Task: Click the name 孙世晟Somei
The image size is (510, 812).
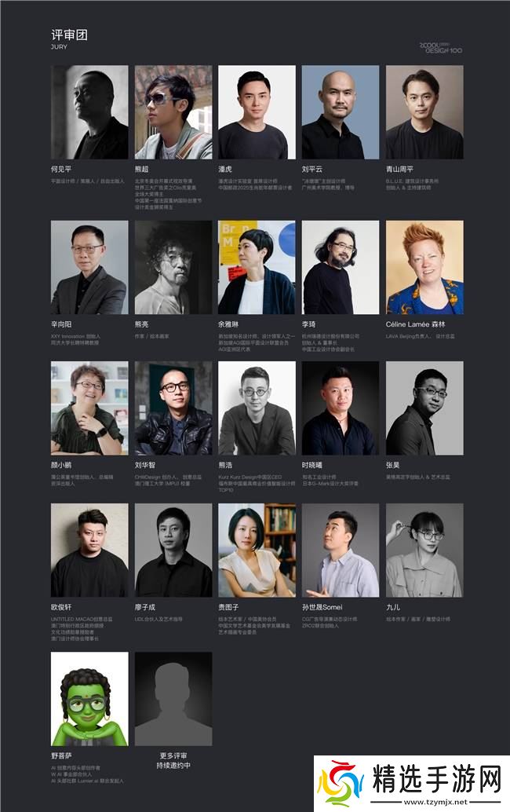Action: click(322, 607)
